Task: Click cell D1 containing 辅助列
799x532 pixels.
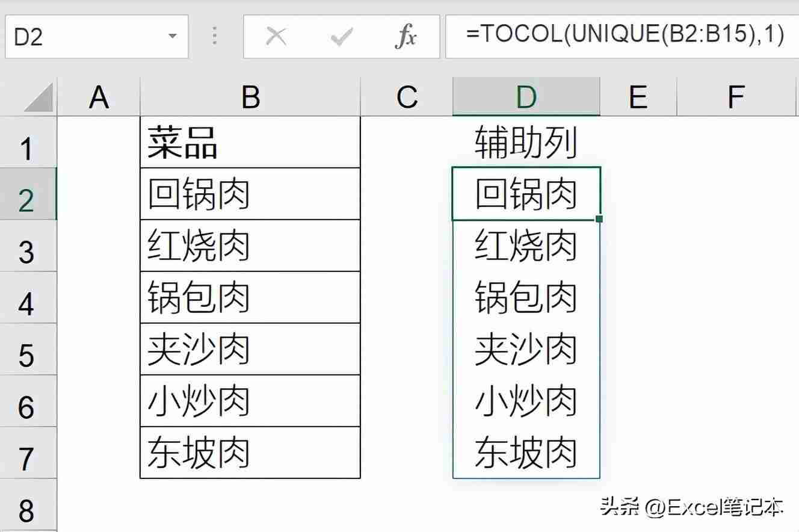Action: pos(526,142)
